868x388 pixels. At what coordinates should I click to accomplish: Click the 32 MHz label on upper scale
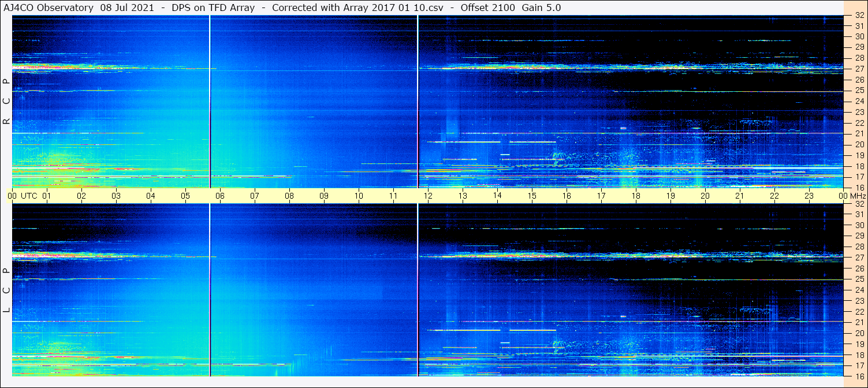coord(859,16)
